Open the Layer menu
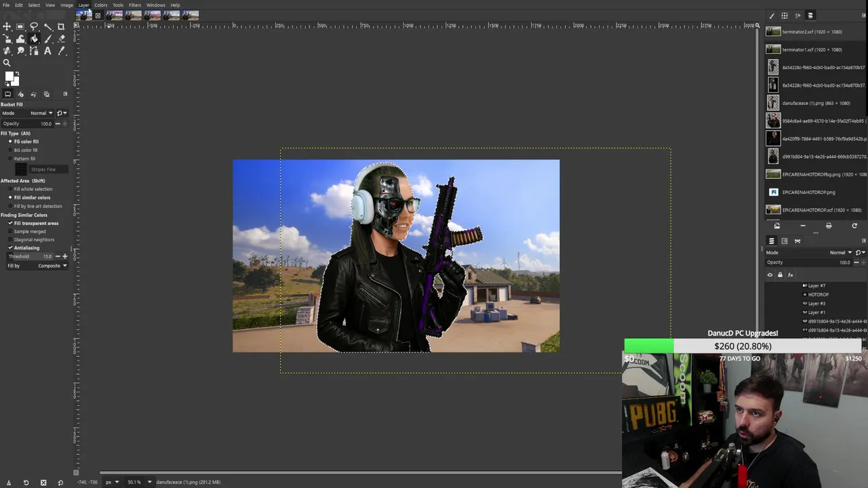Screen dimensions: 868x488 pyautogui.click(x=83, y=5)
